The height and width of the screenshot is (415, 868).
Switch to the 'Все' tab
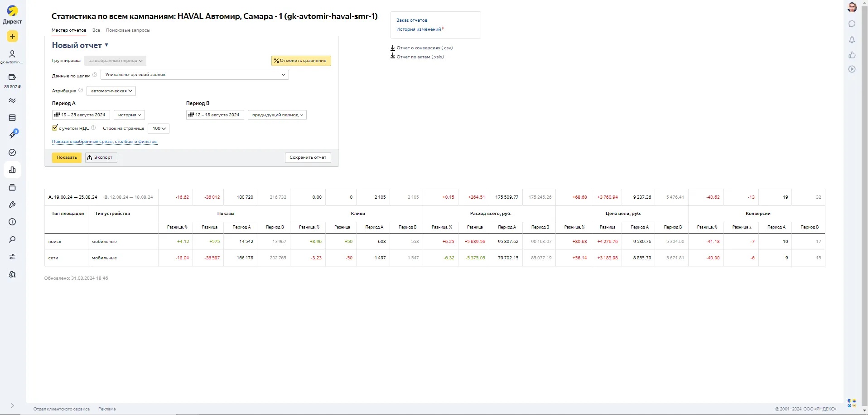96,30
